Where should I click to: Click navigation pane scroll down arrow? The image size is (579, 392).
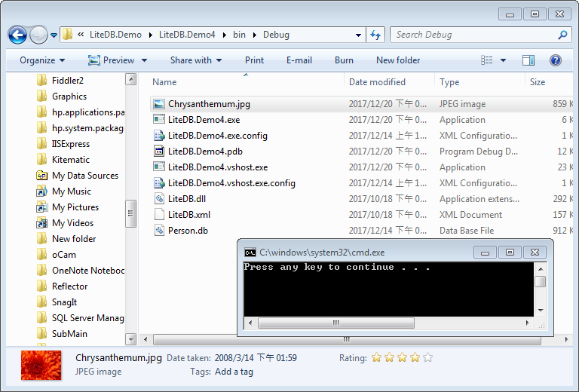coord(130,338)
